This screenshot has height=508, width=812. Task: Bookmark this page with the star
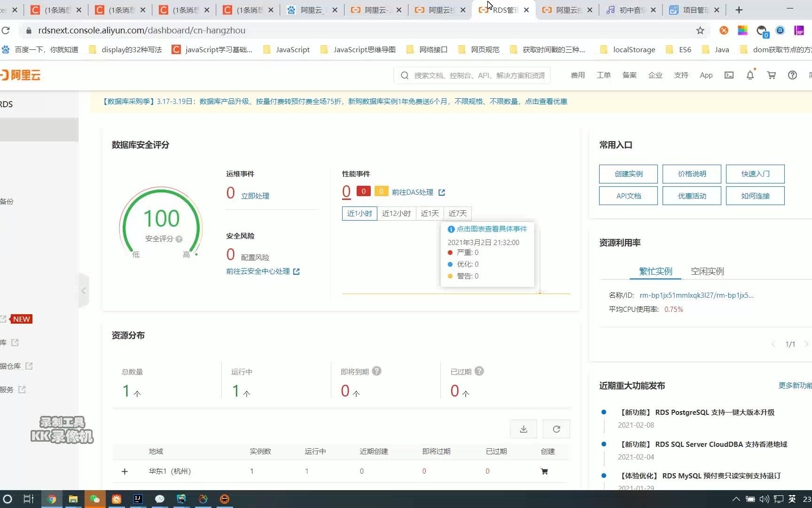click(x=700, y=31)
